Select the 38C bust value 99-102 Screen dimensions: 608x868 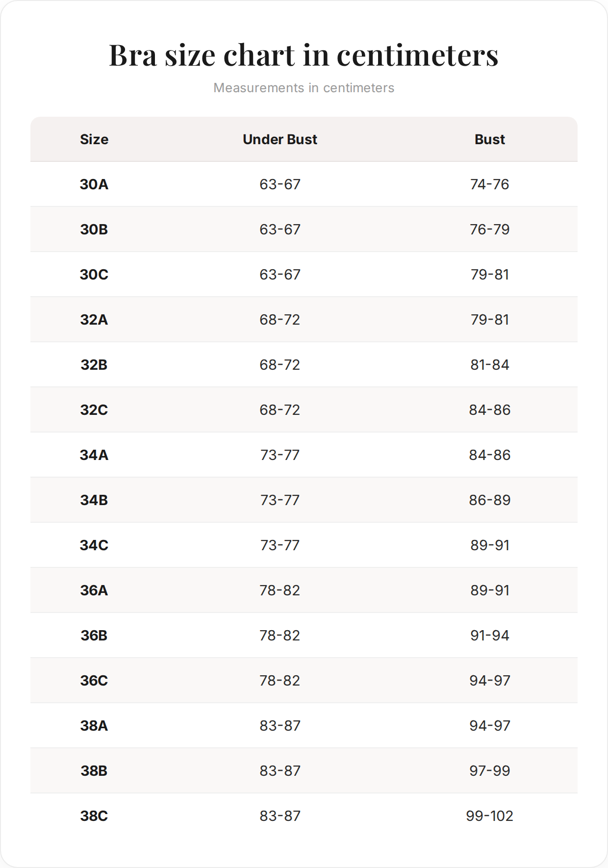pyautogui.click(x=490, y=816)
